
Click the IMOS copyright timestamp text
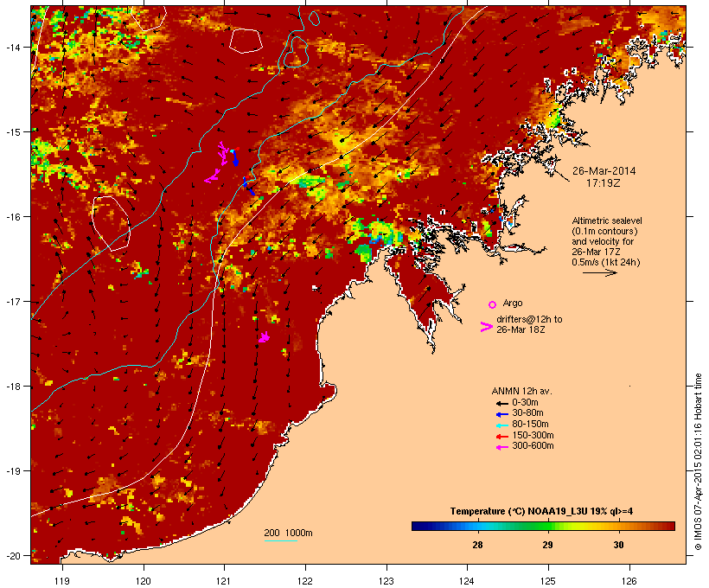tap(698, 462)
